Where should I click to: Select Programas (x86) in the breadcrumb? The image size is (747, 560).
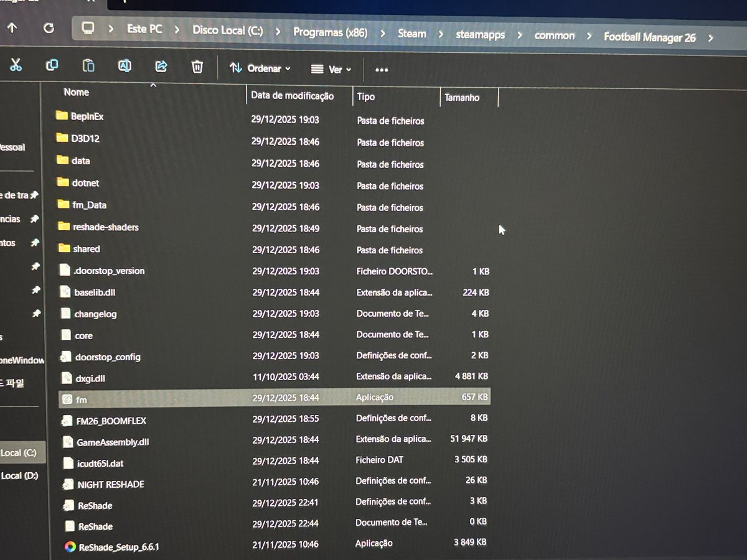(x=330, y=32)
